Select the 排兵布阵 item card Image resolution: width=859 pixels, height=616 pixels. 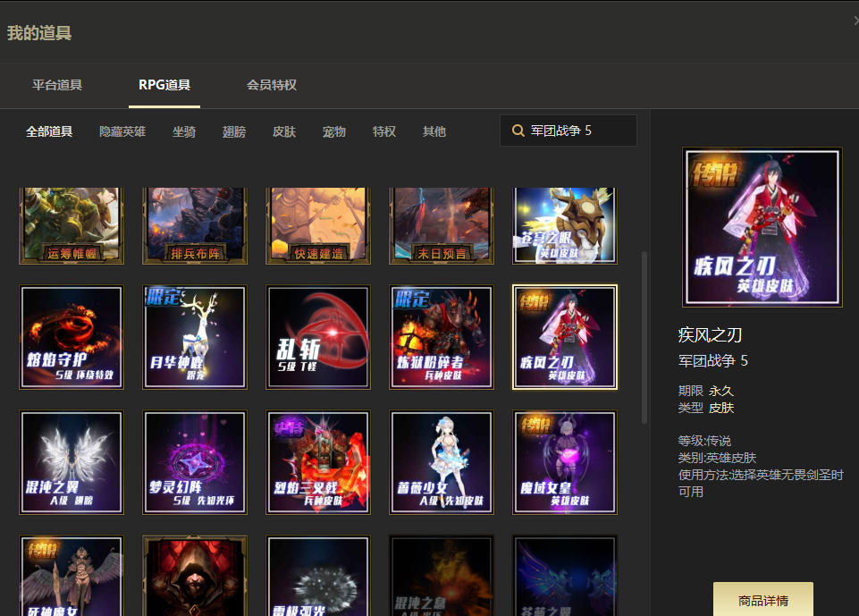tap(195, 226)
